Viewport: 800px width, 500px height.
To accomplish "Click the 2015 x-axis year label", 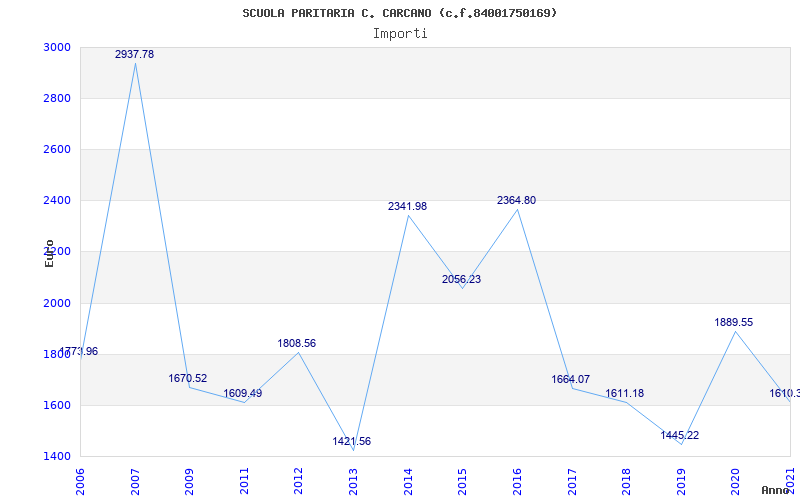I will click(463, 481).
